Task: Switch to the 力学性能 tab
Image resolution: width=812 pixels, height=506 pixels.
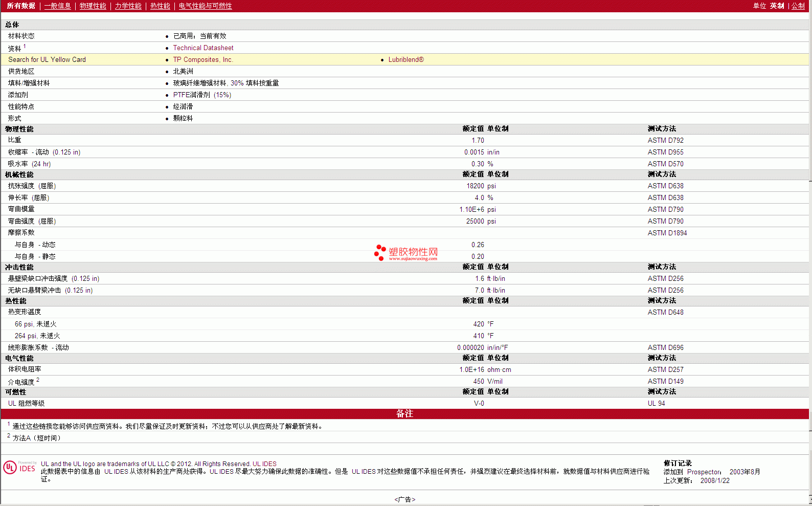Action: pos(128,6)
